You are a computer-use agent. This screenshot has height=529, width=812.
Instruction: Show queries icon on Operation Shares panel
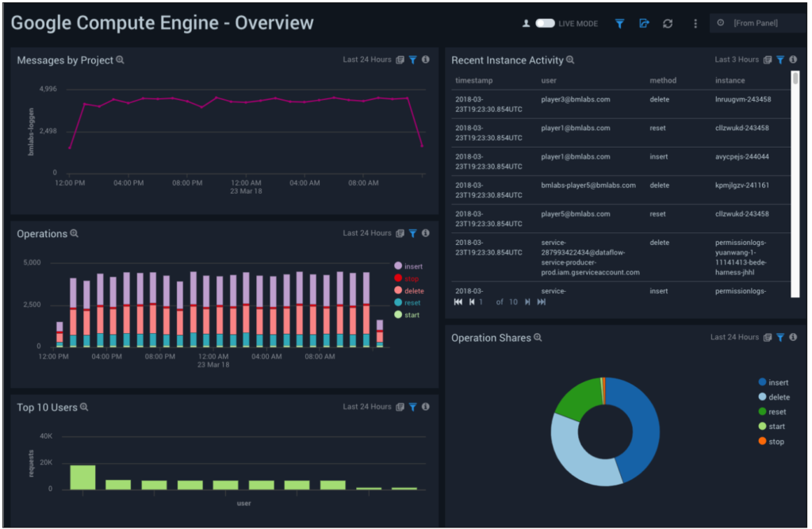click(x=768, y=338)
